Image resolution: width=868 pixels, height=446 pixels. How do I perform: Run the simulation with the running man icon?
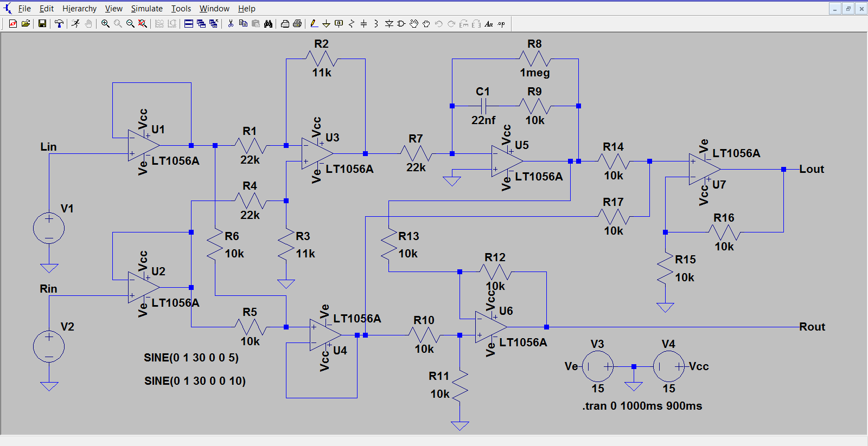(75, 24)
